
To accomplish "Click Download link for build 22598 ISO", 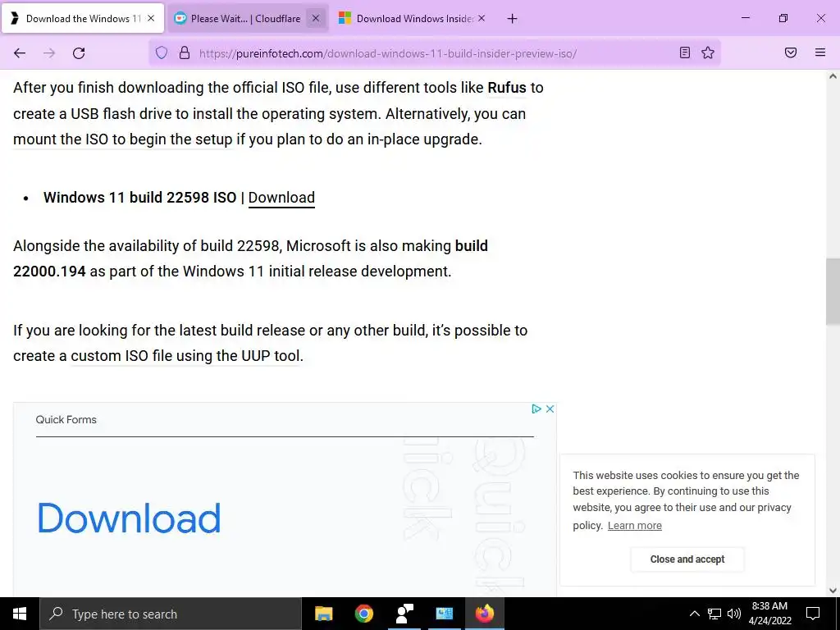I will pyautogui.click(x=281, y=198).
